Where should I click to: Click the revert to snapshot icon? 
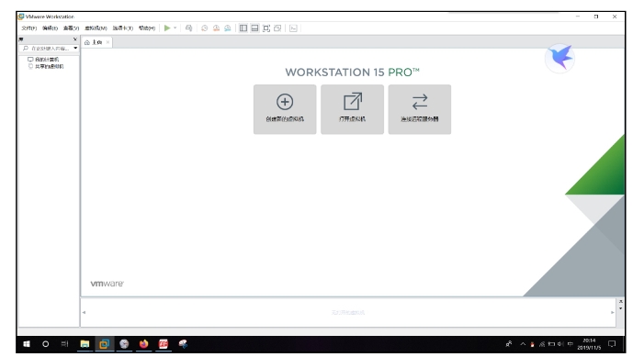[216, 28]
